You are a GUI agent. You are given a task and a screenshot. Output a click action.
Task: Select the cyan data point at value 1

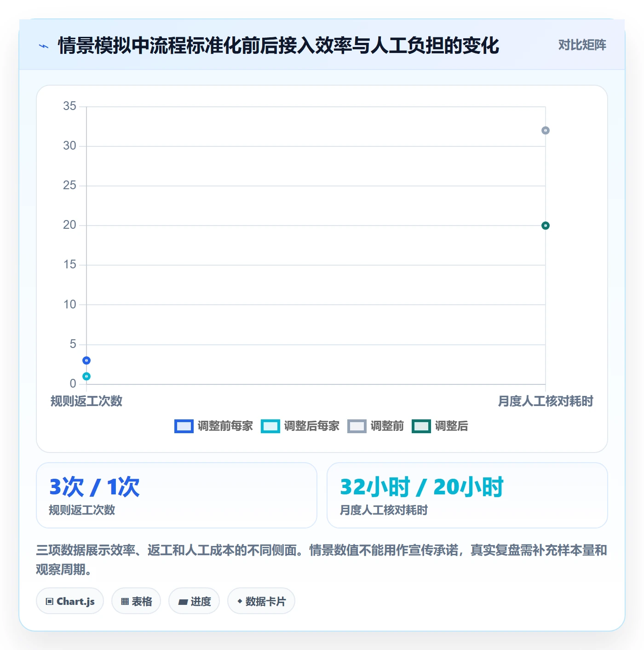(86, 377)
